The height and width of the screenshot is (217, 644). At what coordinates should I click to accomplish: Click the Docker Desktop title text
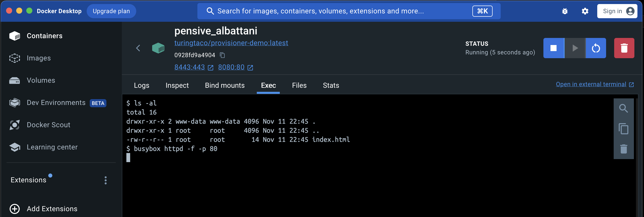point(59,11)
